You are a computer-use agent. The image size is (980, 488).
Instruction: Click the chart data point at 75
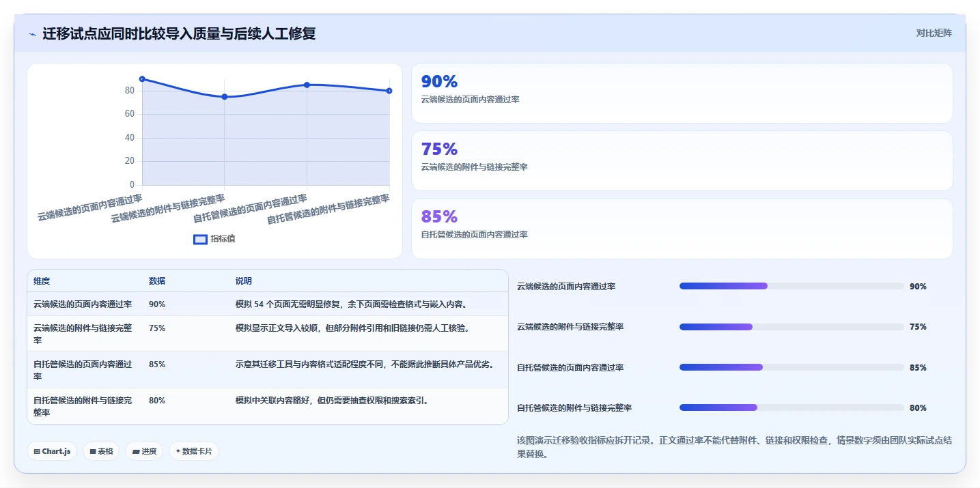coord(224,97)
